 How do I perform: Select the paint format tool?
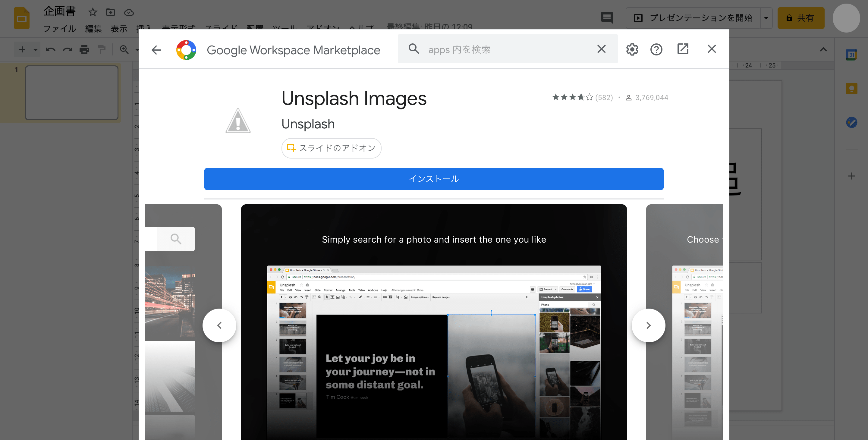tap(102, 50)
